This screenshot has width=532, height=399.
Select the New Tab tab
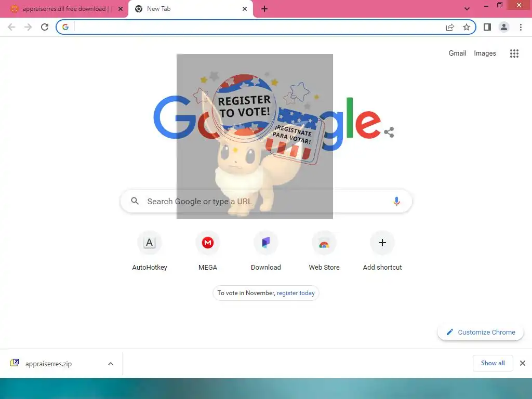click(190, 9)
